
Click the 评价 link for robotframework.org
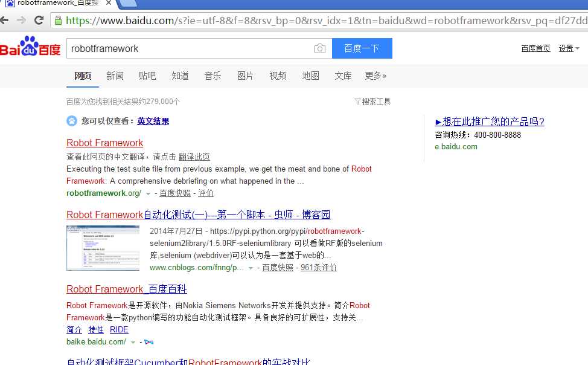[x=206, y=193]
